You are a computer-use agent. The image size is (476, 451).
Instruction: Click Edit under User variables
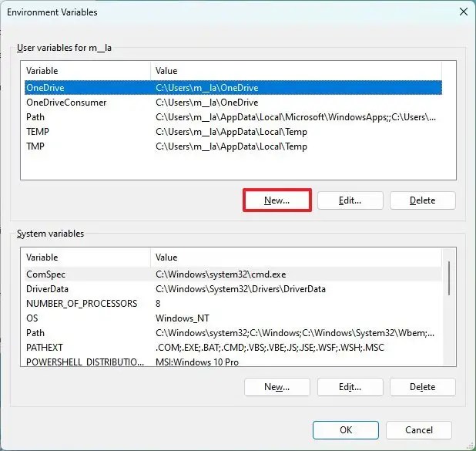pyautogui.click(x=350, y=200)
